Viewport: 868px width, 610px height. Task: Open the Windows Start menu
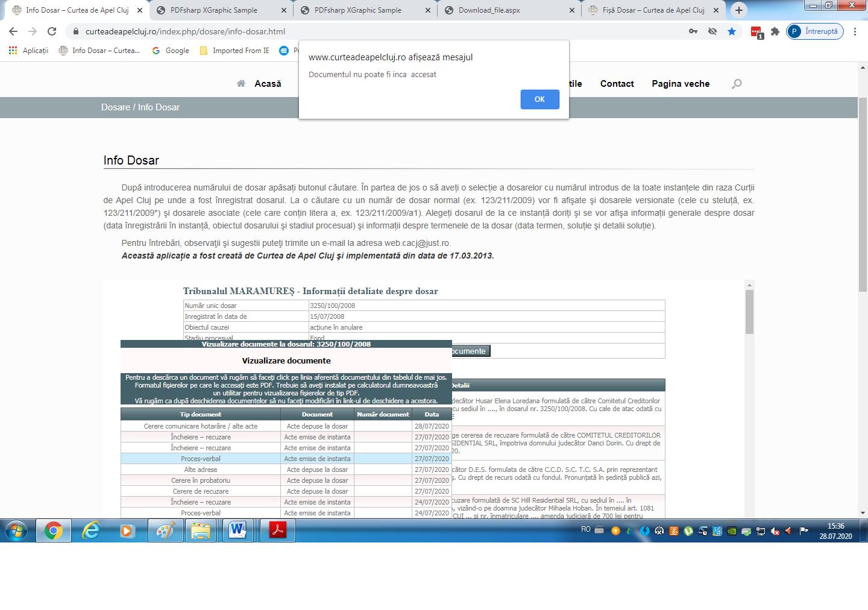pyautogui.click(x=16, y=530)
